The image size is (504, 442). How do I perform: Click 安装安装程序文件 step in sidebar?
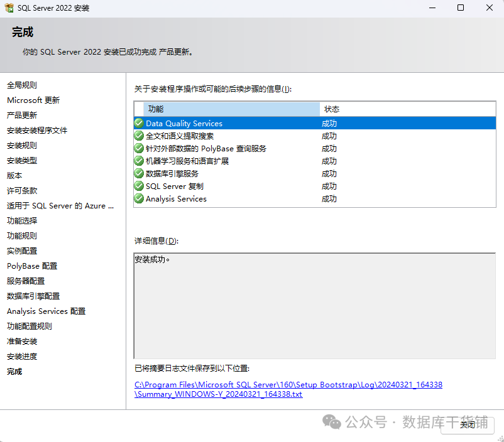(x=37, y=131)
